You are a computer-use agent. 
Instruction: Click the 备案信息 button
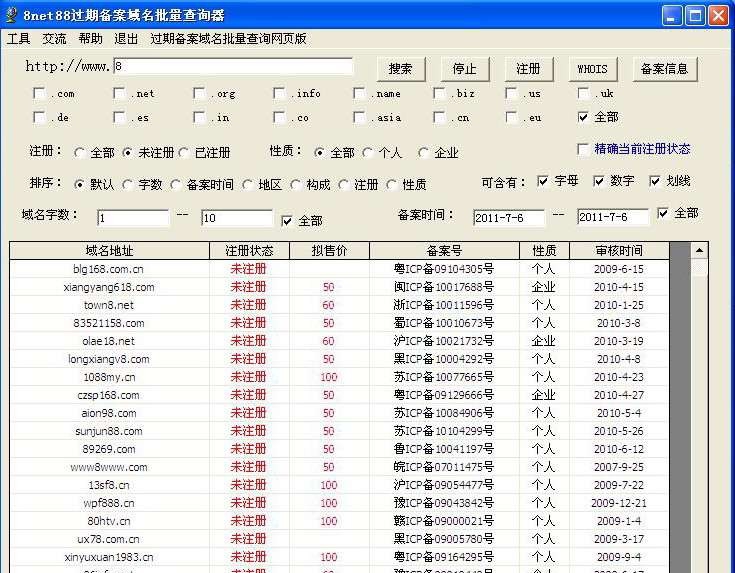(665, 69)
